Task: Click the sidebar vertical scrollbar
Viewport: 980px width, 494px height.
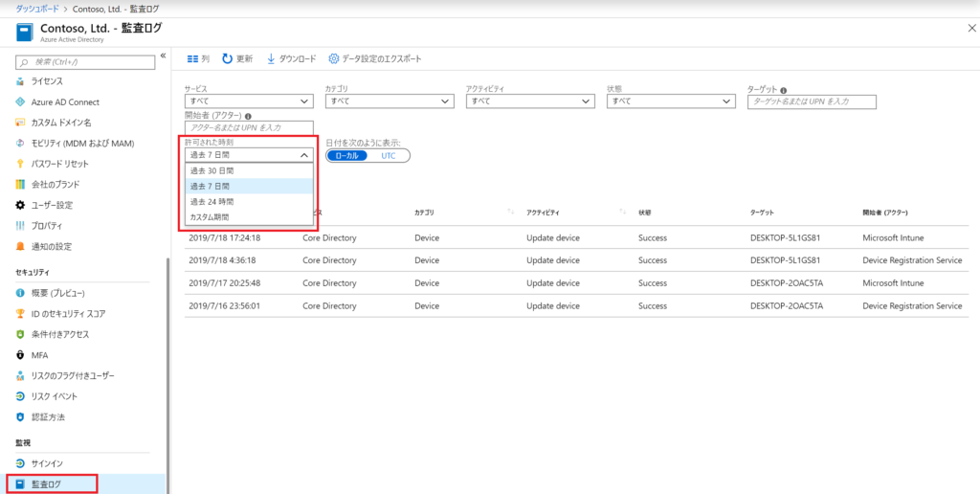Action: (x=167, y=375)
